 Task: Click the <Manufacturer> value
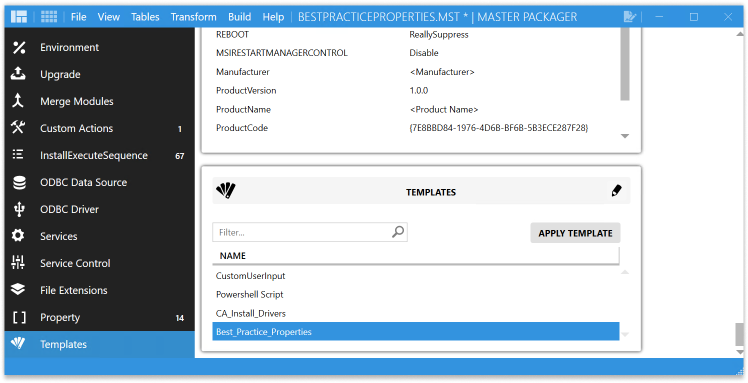[442, 72]
